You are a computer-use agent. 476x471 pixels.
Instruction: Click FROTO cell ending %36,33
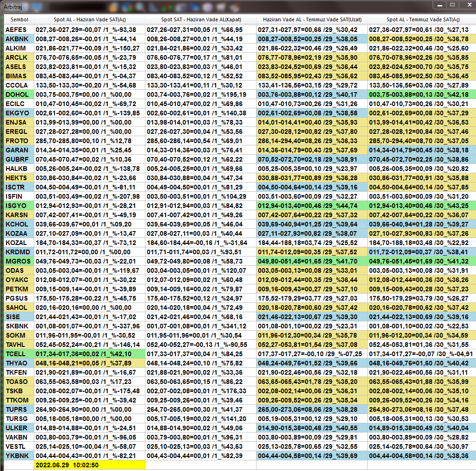coord(312,141)
